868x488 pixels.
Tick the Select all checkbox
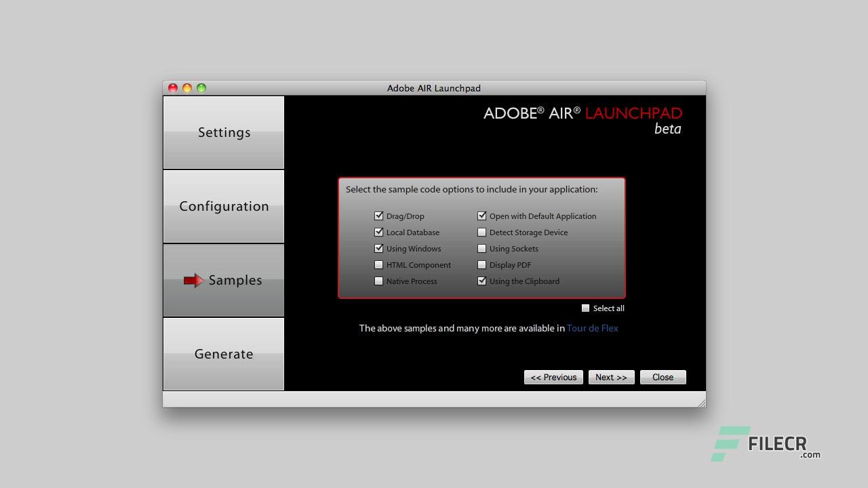586,308
